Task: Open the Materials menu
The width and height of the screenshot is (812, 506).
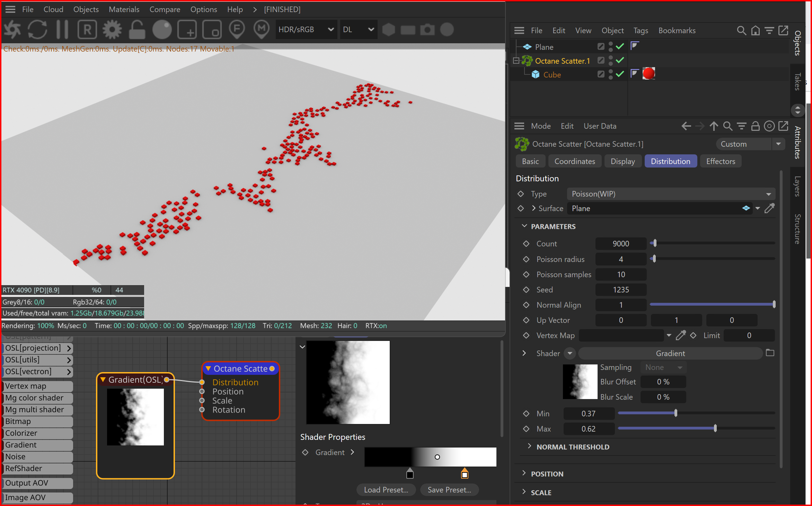Action: point(124,9)
